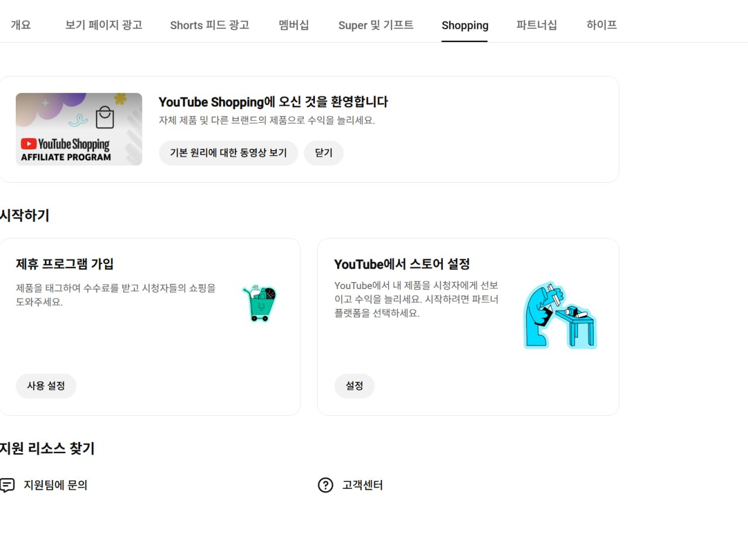Open the 개요 tab
Screen dimensions: 748x560
[20, 25]
